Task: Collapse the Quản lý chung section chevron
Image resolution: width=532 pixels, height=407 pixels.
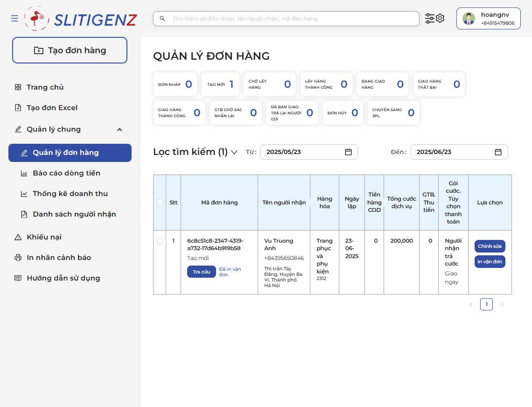Action: coord(119,130)
